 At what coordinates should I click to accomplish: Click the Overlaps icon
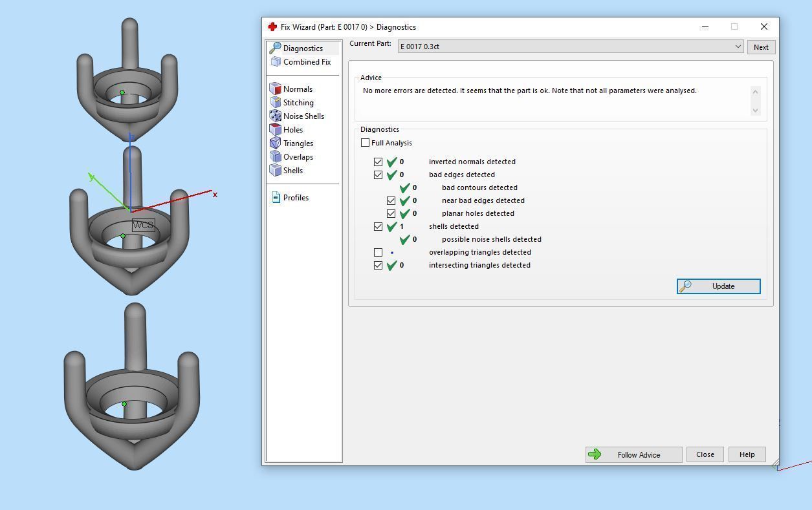(x=276, y=156)
